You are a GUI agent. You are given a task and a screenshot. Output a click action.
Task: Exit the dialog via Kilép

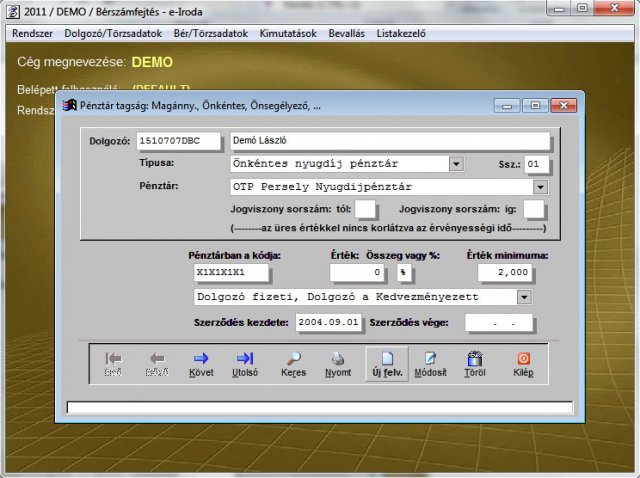(x=523, y=363)
